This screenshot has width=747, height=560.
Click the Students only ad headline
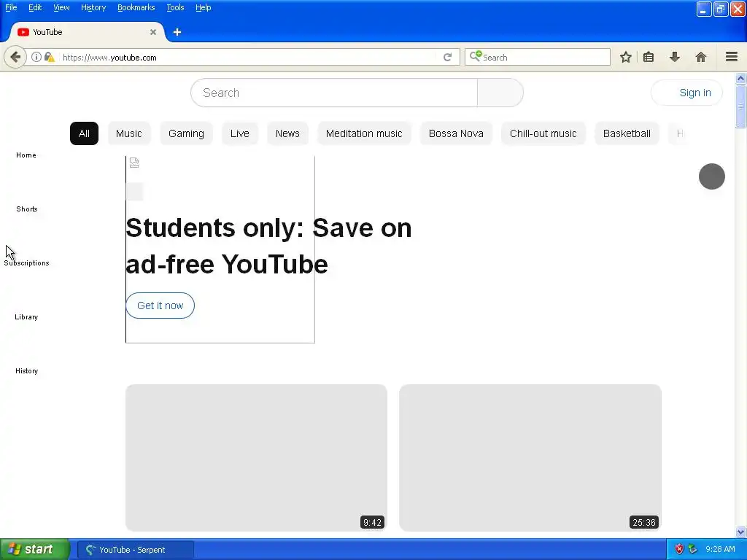coord(268,246)
